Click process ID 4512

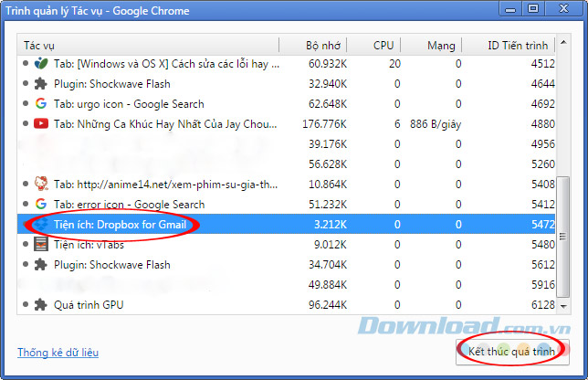point(543,64)
